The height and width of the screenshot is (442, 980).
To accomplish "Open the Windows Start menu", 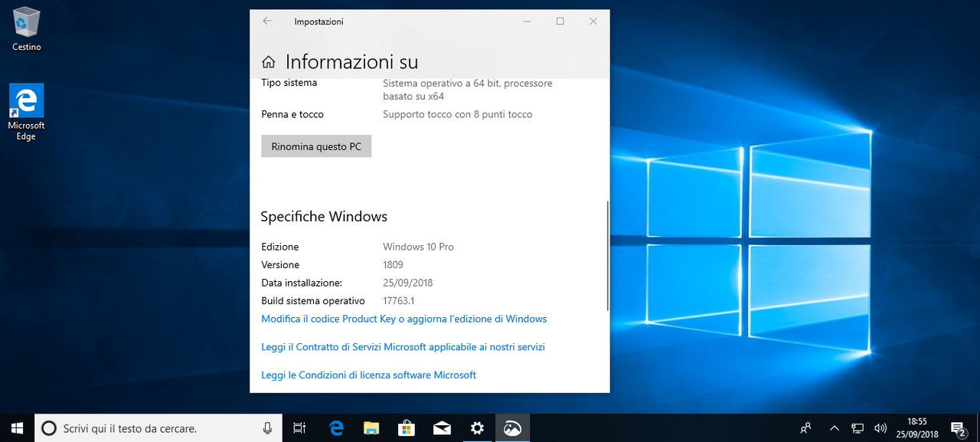I will click(x=17, y=428).
